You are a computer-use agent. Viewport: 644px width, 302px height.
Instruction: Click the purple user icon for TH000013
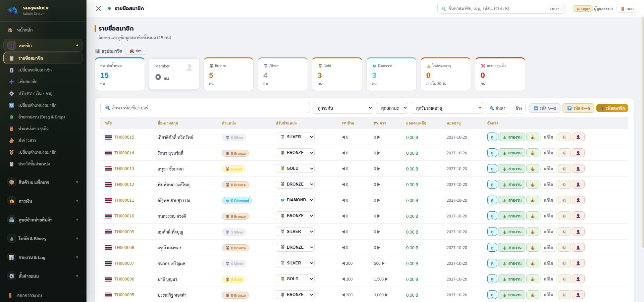click(578, 169)
